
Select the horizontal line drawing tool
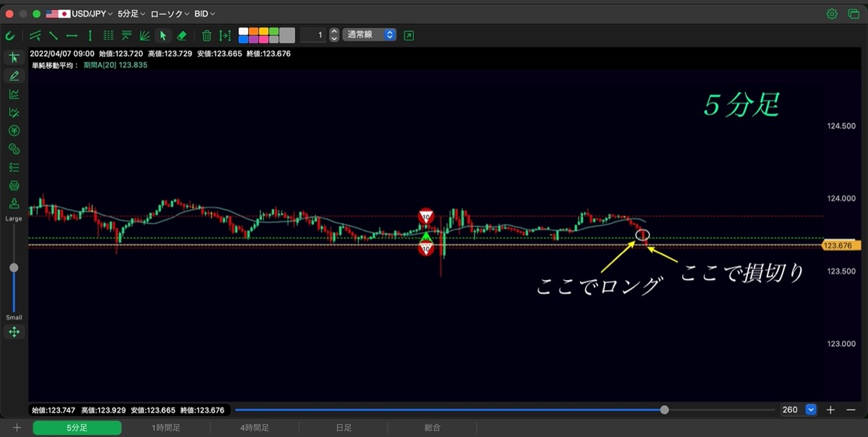coord(72,35)
